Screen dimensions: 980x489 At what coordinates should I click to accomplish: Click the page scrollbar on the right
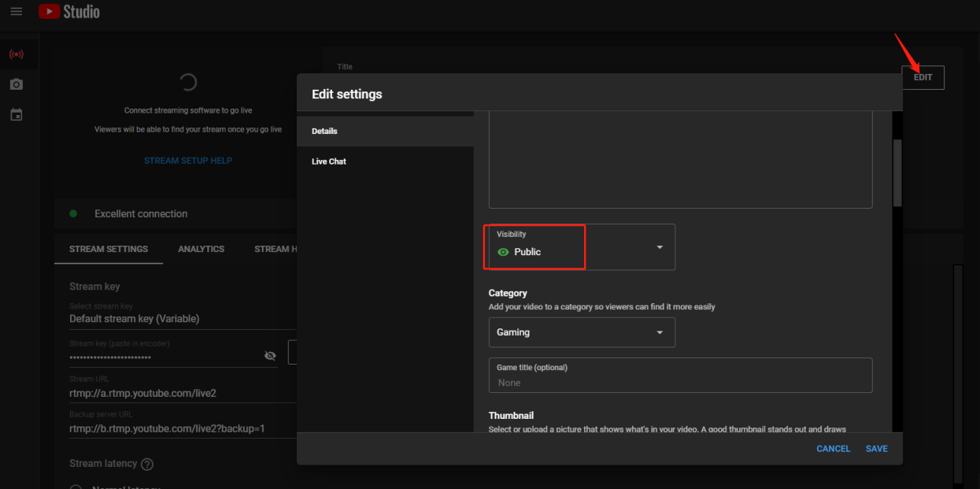click(958, 372)
